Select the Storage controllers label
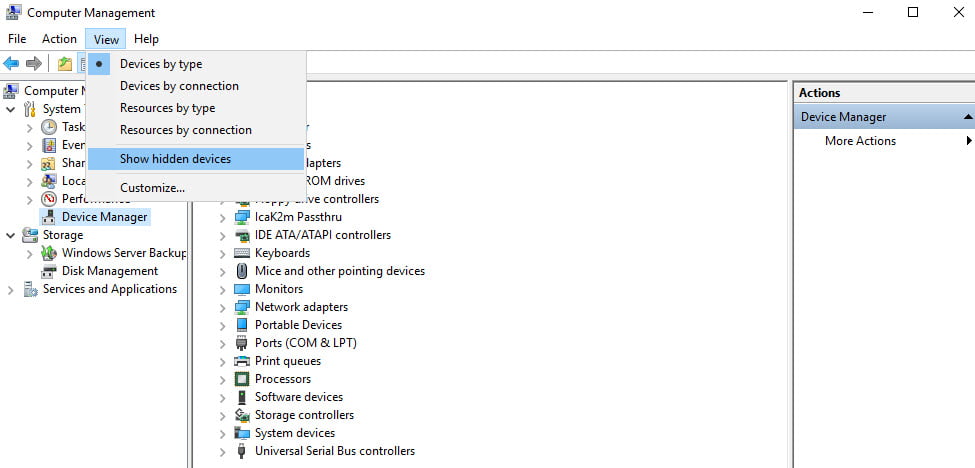Image resolution: width=975 pixels, height=468 pixels. (x=305, y=415)
